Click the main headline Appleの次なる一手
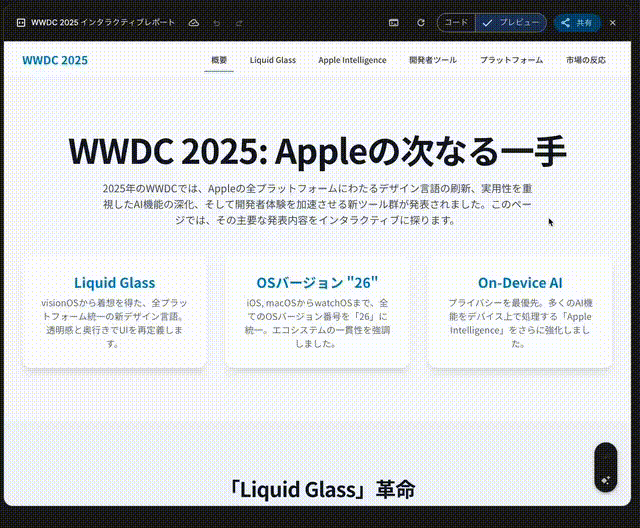The image size is (640, 528). coord(317,151)
